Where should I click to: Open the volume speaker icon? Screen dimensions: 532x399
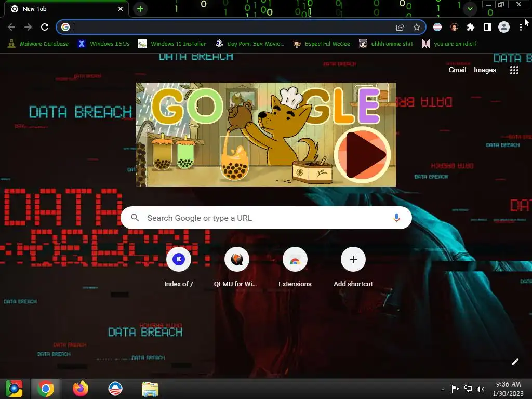[481, 389]
